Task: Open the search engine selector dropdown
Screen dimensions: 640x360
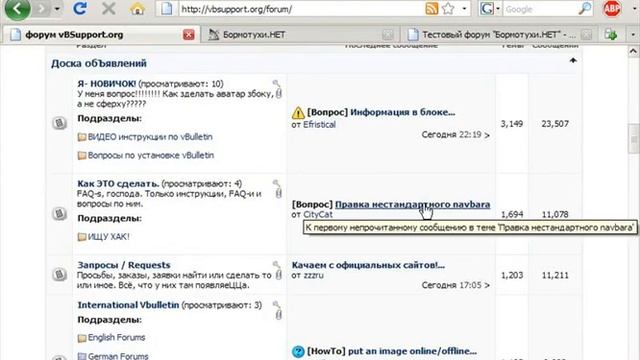Action: tap(490, 9)
